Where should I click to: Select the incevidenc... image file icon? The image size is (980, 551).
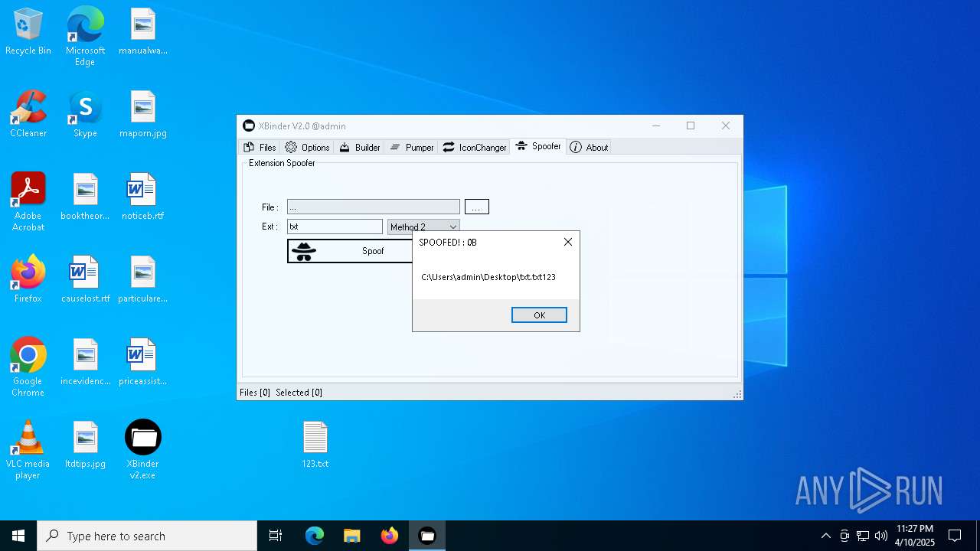(x=85, y=363)
